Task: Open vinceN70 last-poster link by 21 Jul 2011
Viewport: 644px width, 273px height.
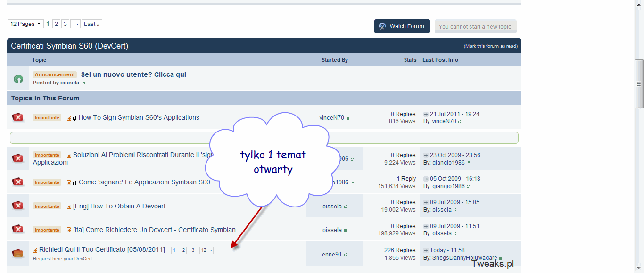Action: click(444, 121)
